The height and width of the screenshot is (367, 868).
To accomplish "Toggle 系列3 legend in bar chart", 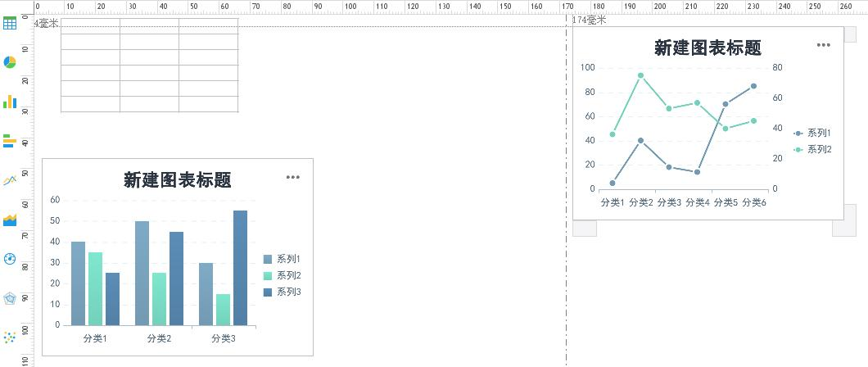I will 282,292.
